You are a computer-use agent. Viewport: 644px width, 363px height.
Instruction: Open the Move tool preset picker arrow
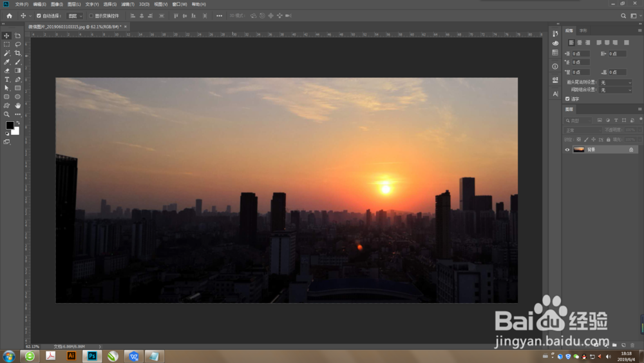tap(30, 15)
